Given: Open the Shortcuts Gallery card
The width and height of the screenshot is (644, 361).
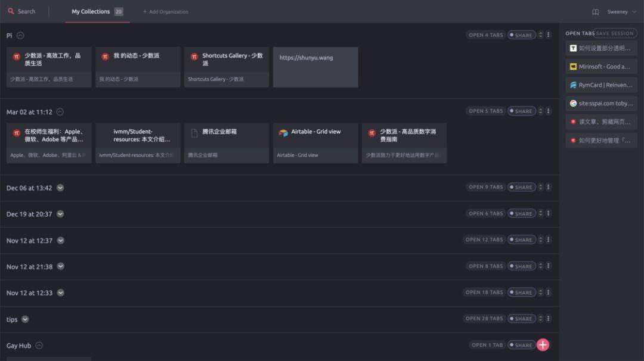Looking at the screenshot, I should pos(227,67).
